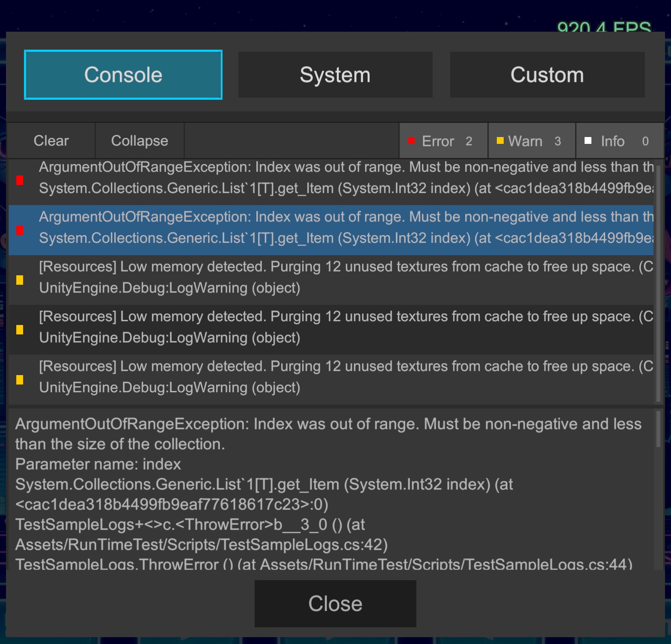The image size is (671, 644).
Task: Click the yellow icon of the last warning entry
Action: click(x=20, y=380)
